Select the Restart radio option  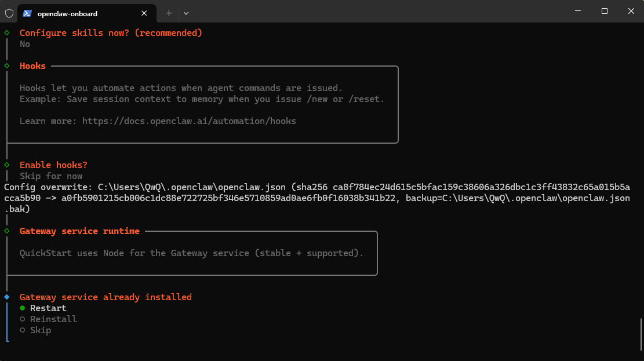23,308
